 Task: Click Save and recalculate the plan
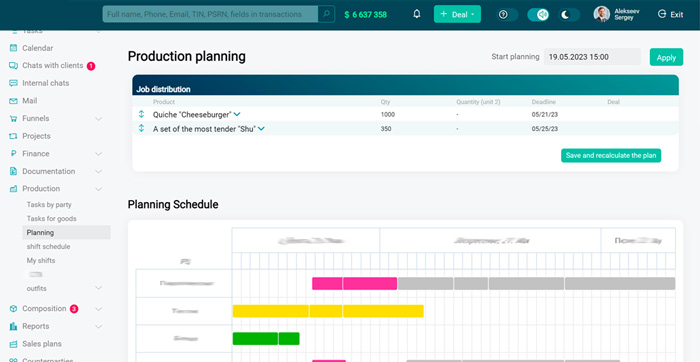pyautogui.click(x=611, y=155)
